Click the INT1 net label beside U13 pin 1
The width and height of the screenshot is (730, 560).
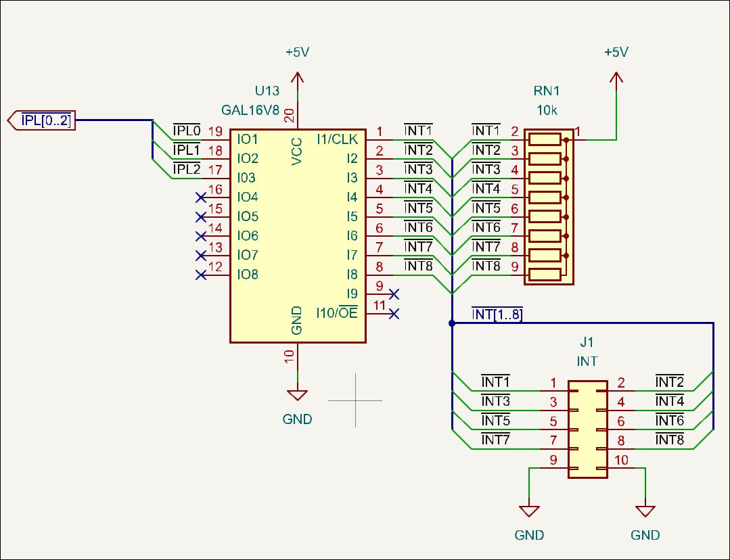click(418, 131)
